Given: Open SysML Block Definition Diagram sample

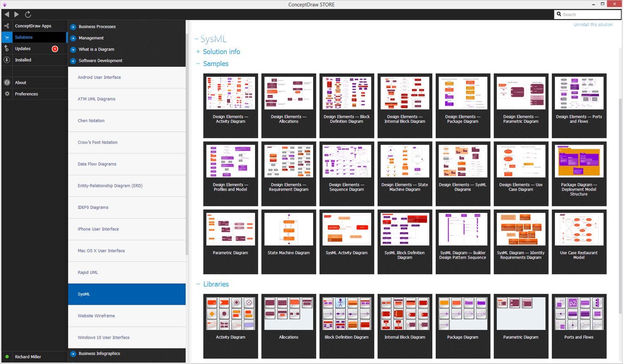Looking at the screenshot, I should tap(405, 242).
